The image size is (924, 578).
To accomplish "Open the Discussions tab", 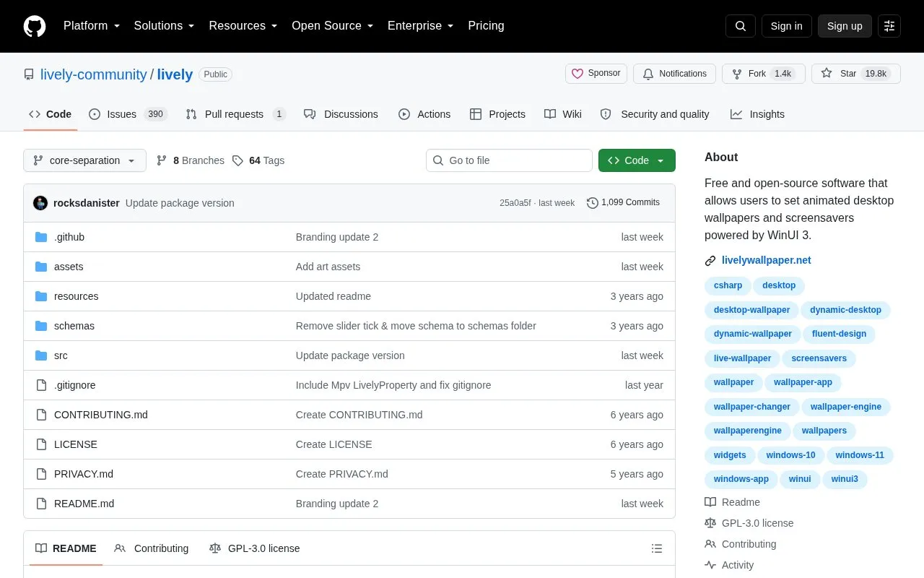I will coord(341,114).
